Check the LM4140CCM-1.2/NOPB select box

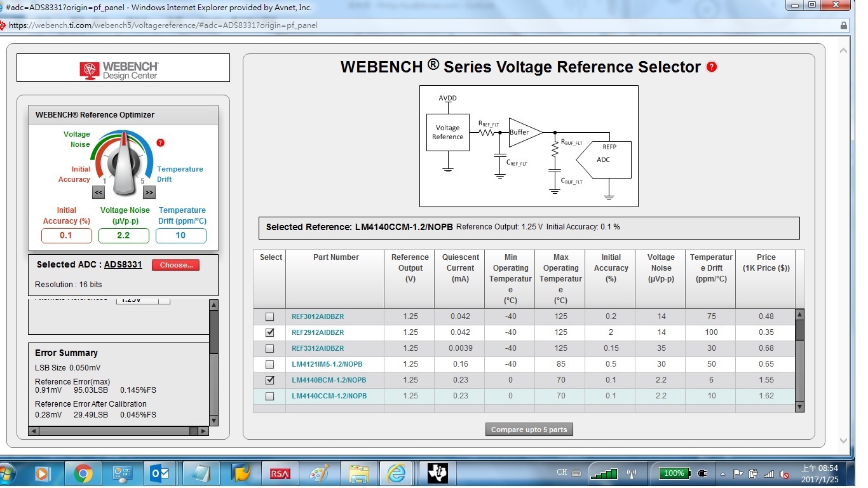(270, 396)
